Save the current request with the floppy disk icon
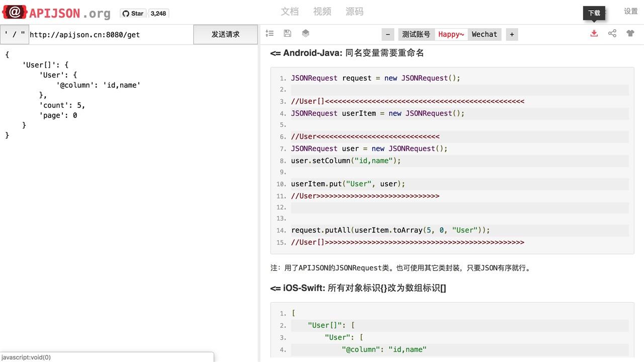Image resolution: width=644 pixels, height=362 pixels. tap(287, 33)
